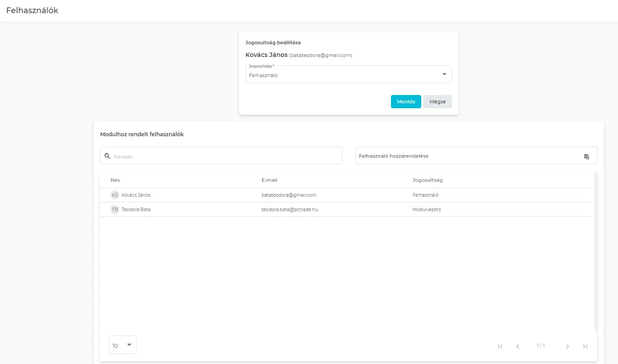Click the search magnifier icon
Viewport: 618px width, 364px height.
point(107,156)
